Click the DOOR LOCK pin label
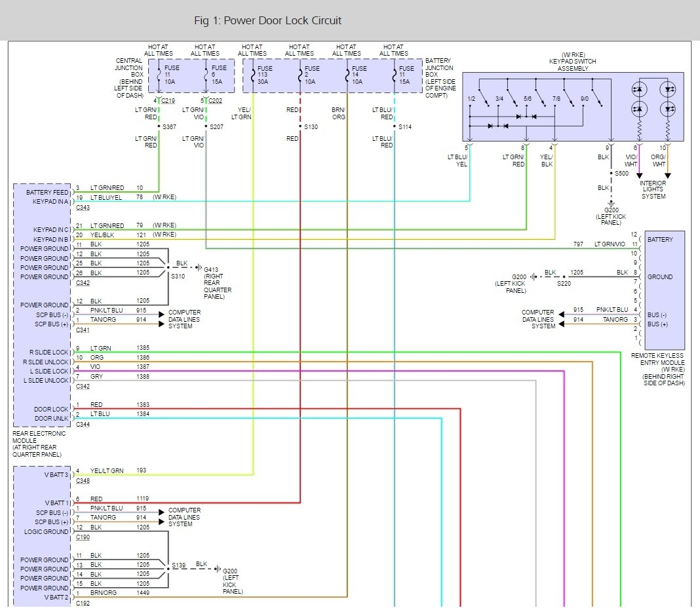Image resolution: width=700 pixels, height=612 pixels. 51,409
